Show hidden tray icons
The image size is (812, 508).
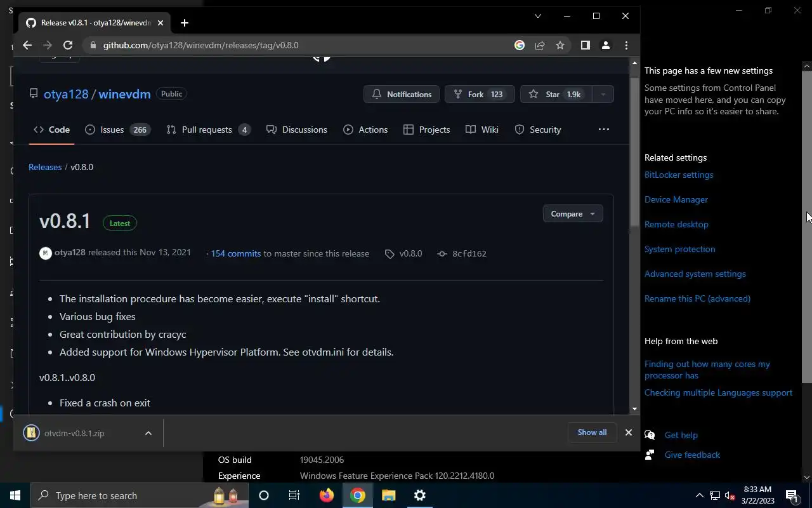(x=699, y=495)
